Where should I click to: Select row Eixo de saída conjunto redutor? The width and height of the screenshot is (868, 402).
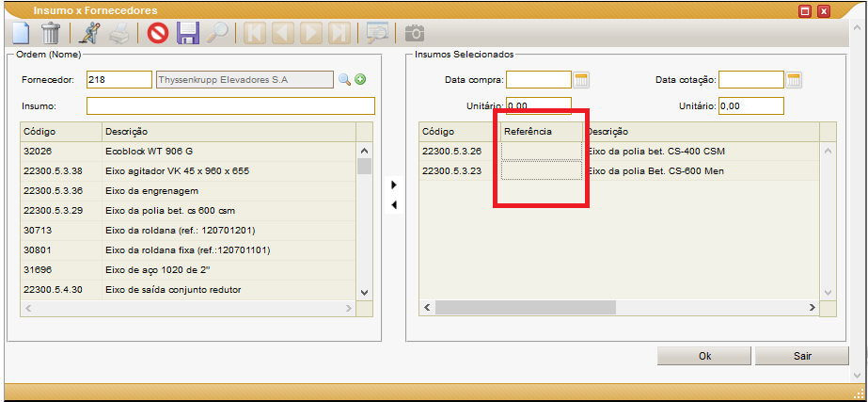pyautogui.click(x=188, y=290)
